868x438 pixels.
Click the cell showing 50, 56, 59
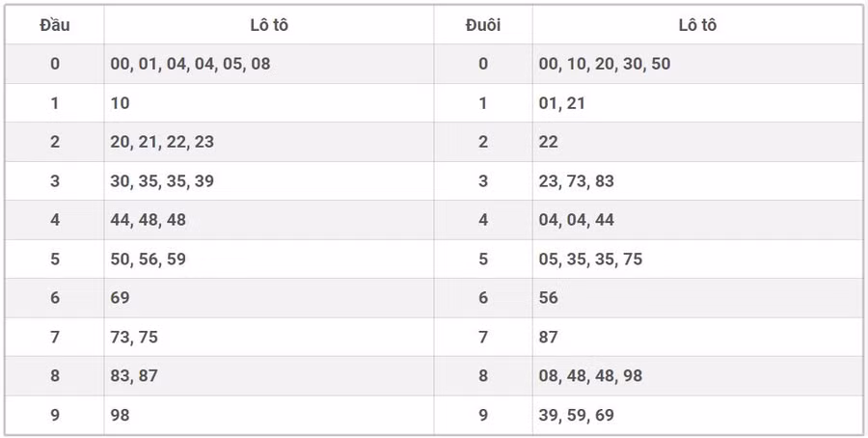(149, 260)
